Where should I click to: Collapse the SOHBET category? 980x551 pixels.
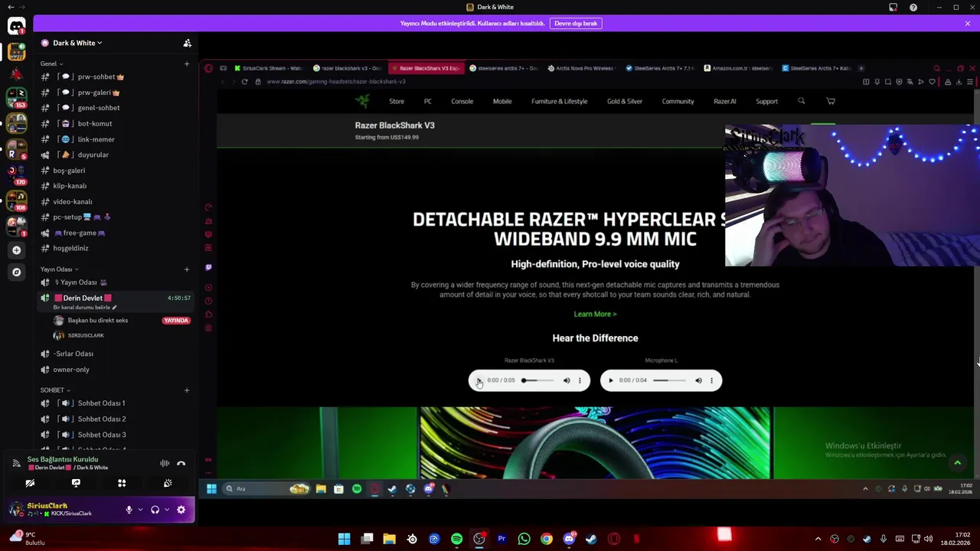tap(55, 390)
